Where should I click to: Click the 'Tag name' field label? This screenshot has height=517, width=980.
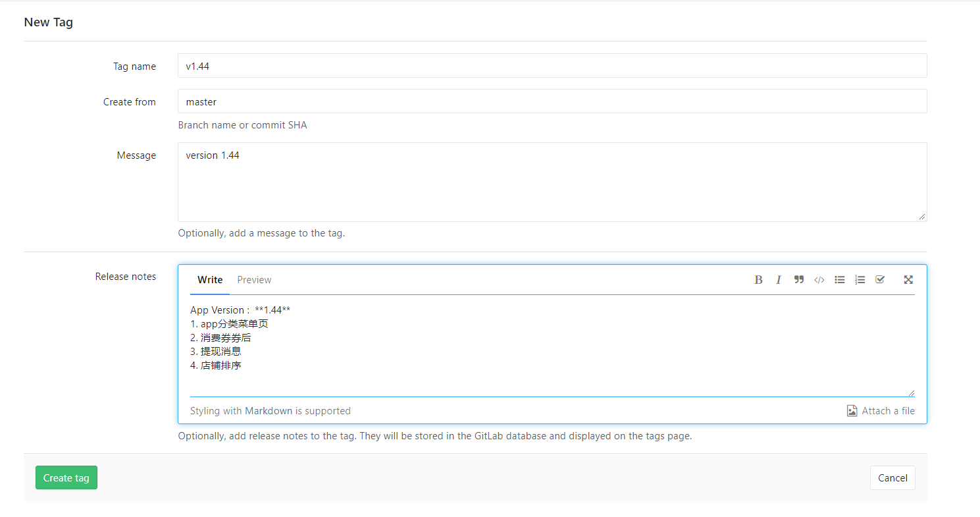coord(135,67)
